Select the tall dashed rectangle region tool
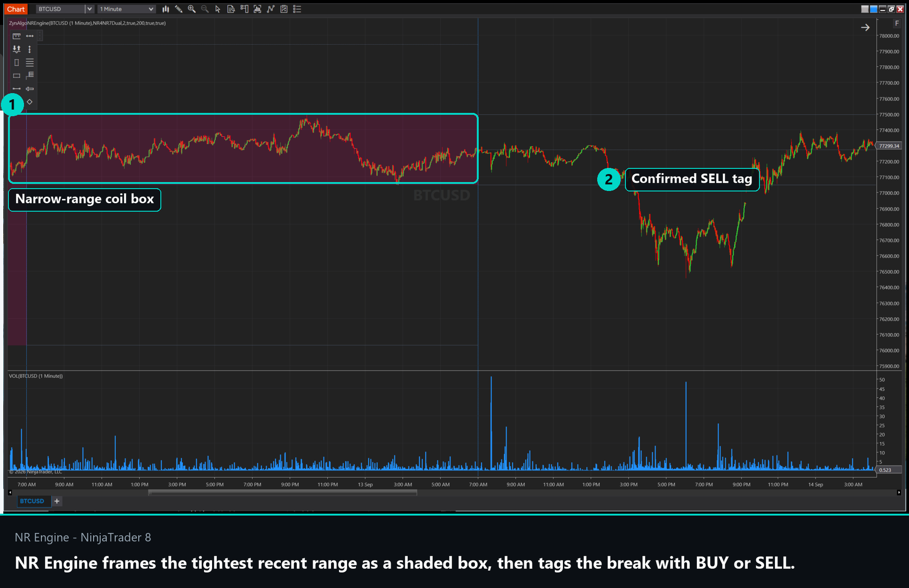This screenshot has width=909, height=588. click(x=17, y=62)
